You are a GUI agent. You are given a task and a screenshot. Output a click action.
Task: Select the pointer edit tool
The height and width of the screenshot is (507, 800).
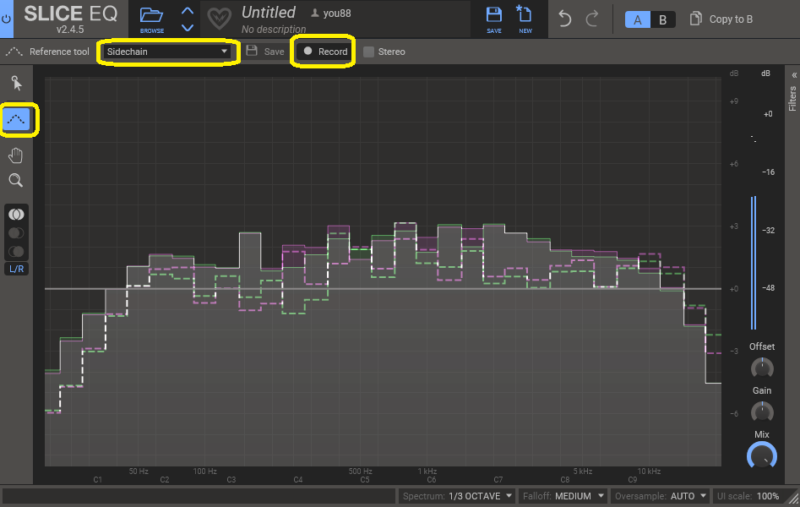(16, 83)
